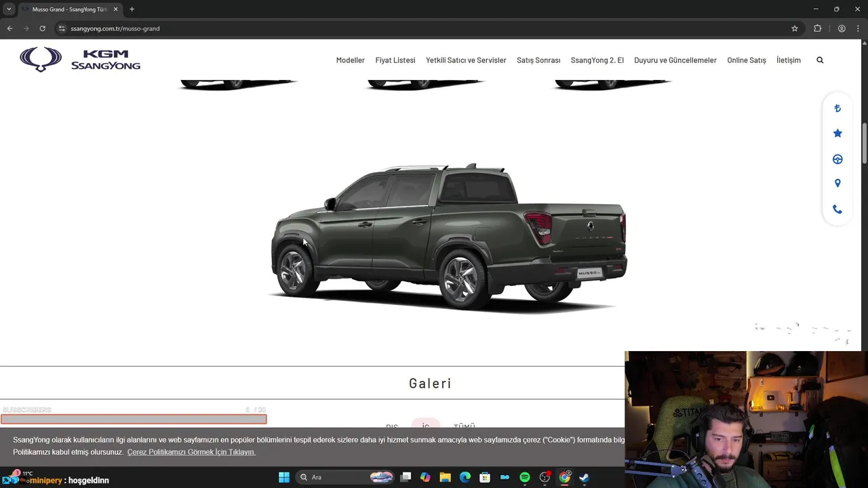Click the taskbar Ara search box
The width and height of the screenshot is (868, 488).
click(x=347, y=477)
